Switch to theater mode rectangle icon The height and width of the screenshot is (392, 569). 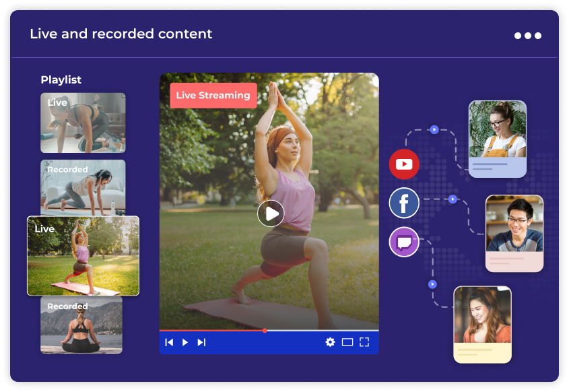[347, 342]
